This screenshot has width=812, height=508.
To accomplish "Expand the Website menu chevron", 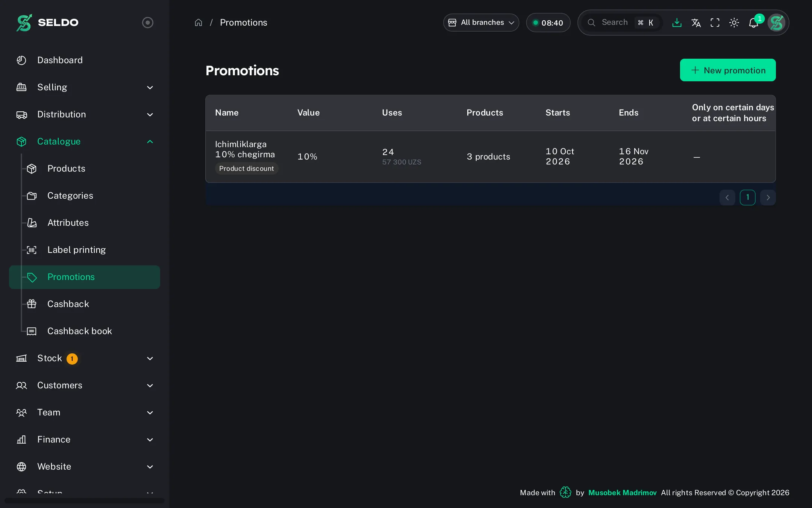I will click(x=150, y=467).
